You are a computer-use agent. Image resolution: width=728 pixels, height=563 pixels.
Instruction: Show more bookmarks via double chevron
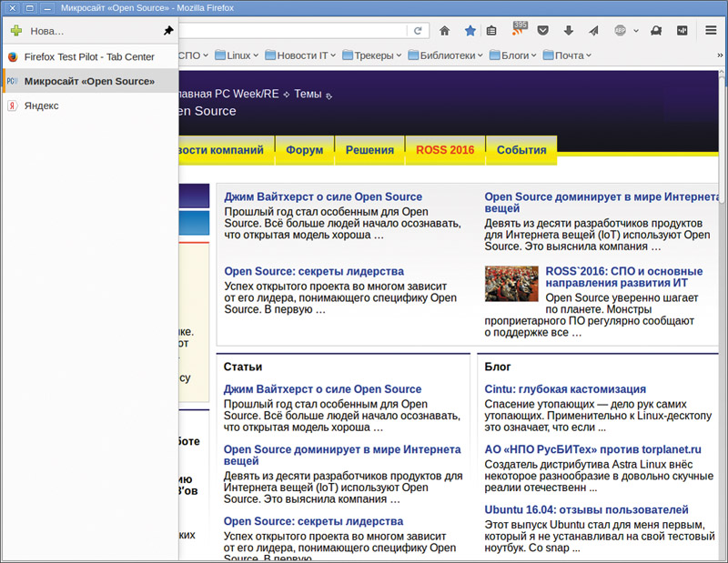pyautogui.click(x=720, y=55)
